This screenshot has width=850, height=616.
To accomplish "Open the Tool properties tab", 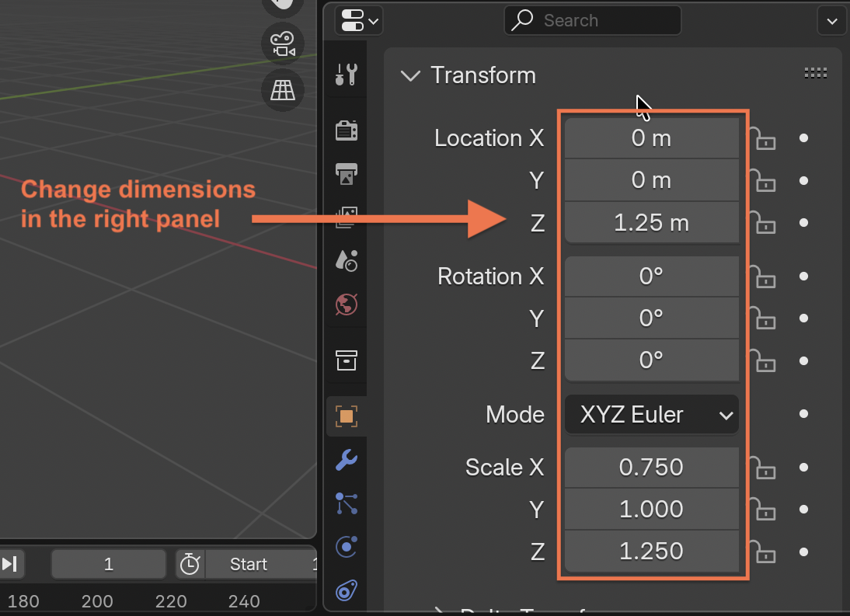I will (x=346, y=75).
